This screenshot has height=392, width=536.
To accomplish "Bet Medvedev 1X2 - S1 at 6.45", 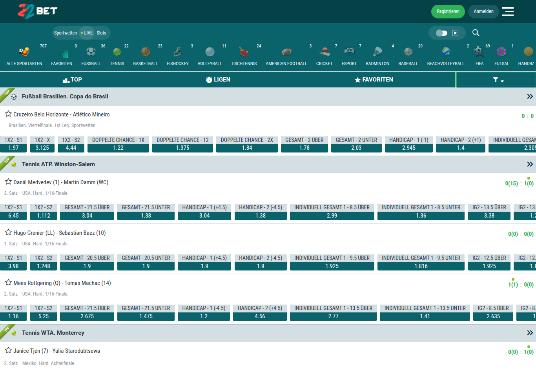I will coord(13,216).
